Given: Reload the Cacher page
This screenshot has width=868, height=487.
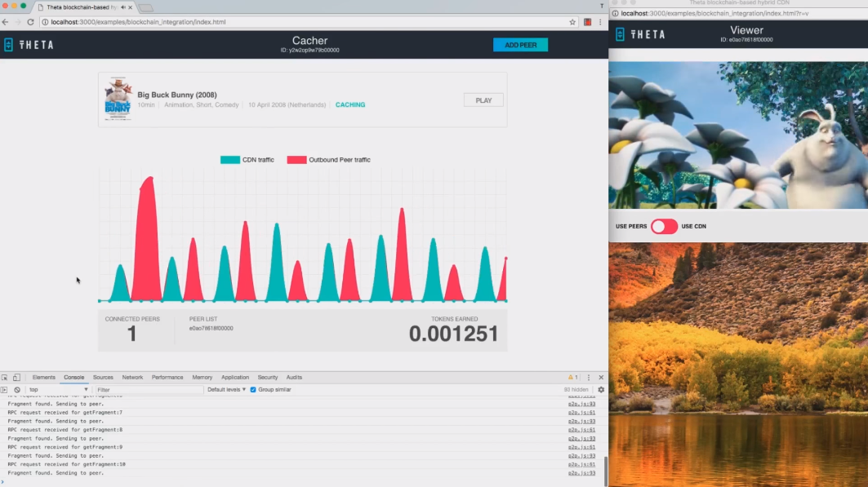Looking at the screenshot, I should (30, 22).
